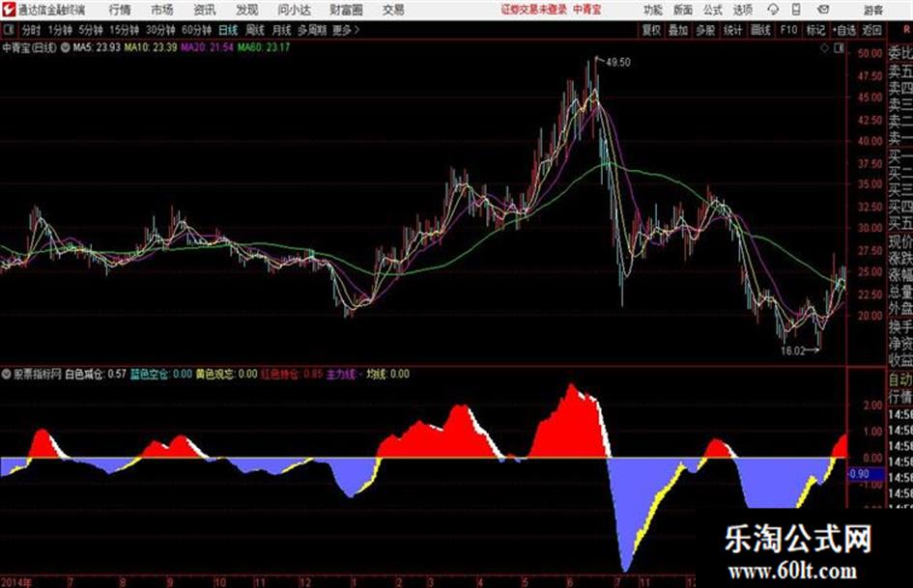This screenshot has width=913, height=588.
Task: Toggle the left panel icon beside 分时
Action: (8, 30)
